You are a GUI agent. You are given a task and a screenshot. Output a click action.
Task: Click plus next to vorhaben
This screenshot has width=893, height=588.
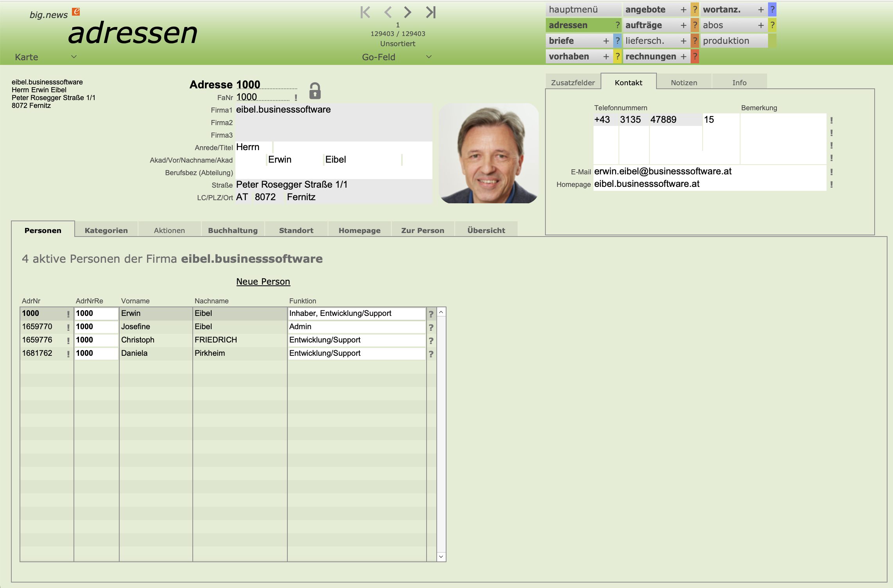pyautogui.click(x=606, y=56)
